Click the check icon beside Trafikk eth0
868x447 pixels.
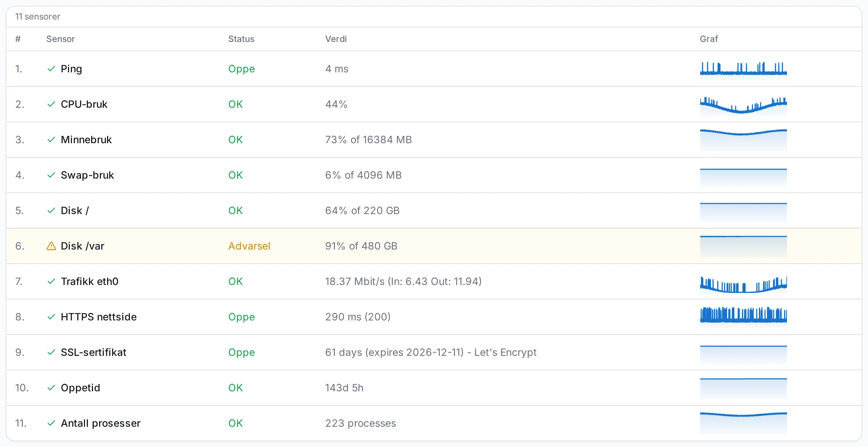click(51, 281)
